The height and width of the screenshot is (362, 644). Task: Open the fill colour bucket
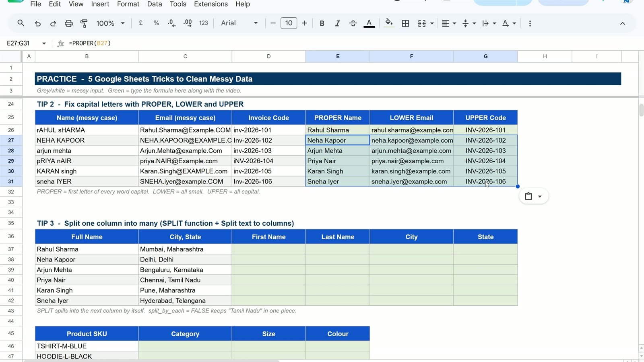point(389,23)
